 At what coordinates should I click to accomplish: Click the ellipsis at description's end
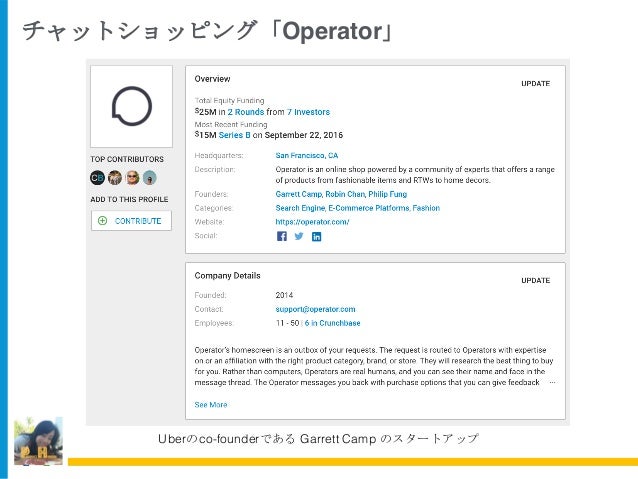pos(552,383)
